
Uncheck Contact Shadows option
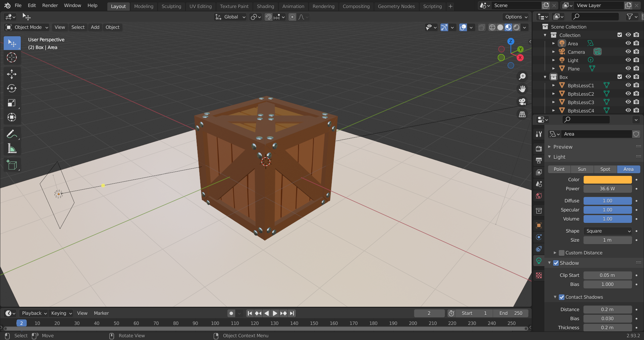pyautogui.click(x=562, y=297)
